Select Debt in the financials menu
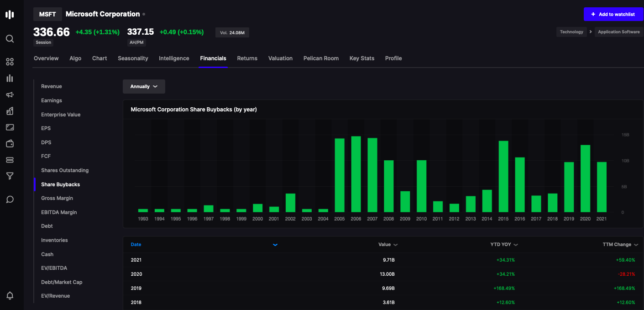This screenshot has width=644, height=310. (47, 226)
